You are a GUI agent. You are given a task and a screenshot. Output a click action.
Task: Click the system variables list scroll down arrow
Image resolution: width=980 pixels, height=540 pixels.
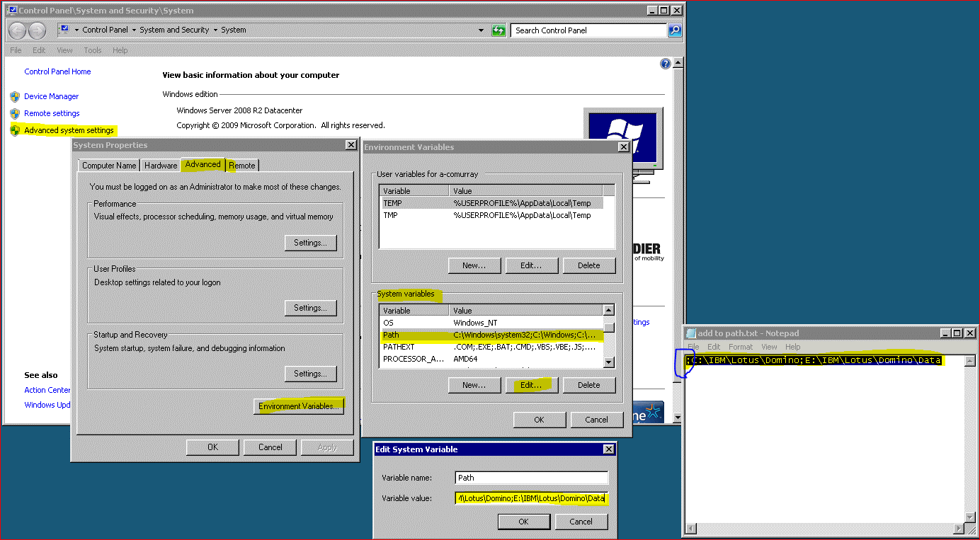coord(608,362)
